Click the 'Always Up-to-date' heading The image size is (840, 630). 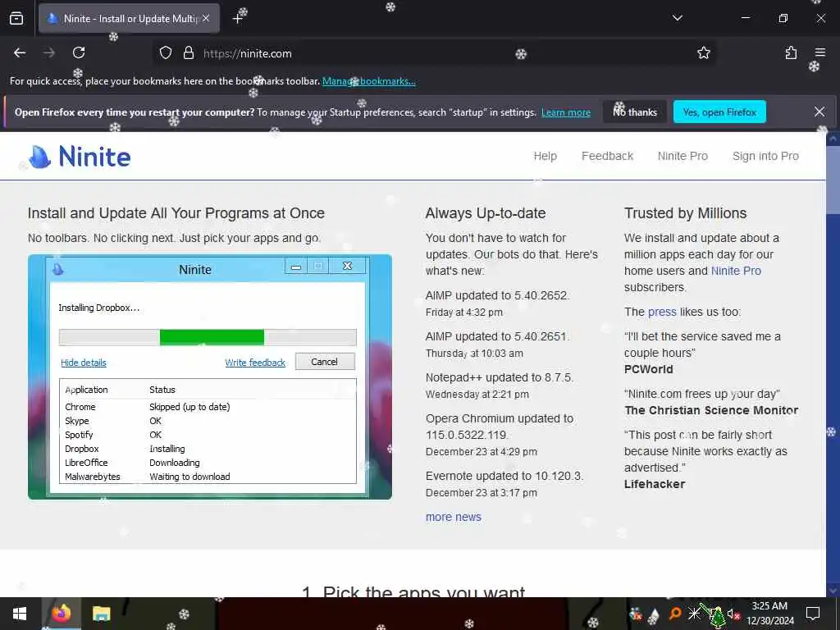486,213
